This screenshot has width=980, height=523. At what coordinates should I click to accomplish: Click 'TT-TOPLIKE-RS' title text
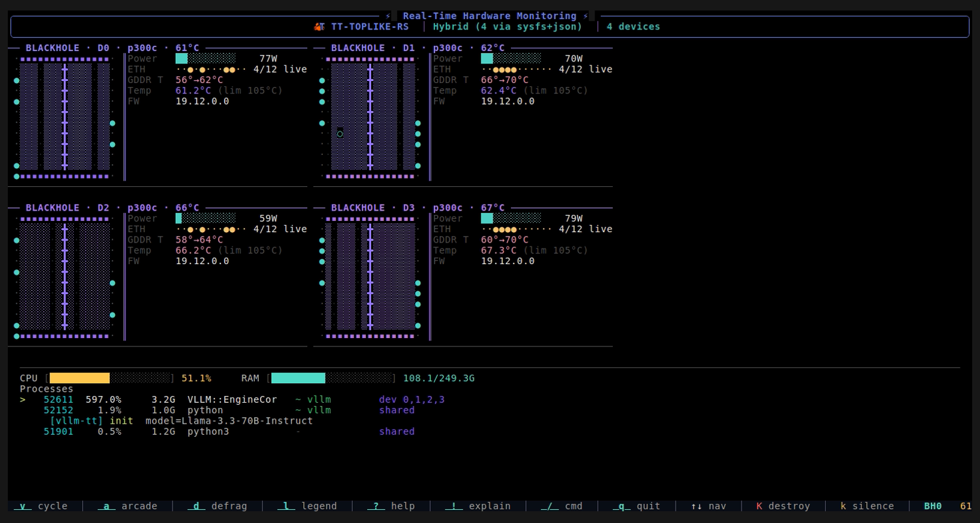tap(370, 27)
